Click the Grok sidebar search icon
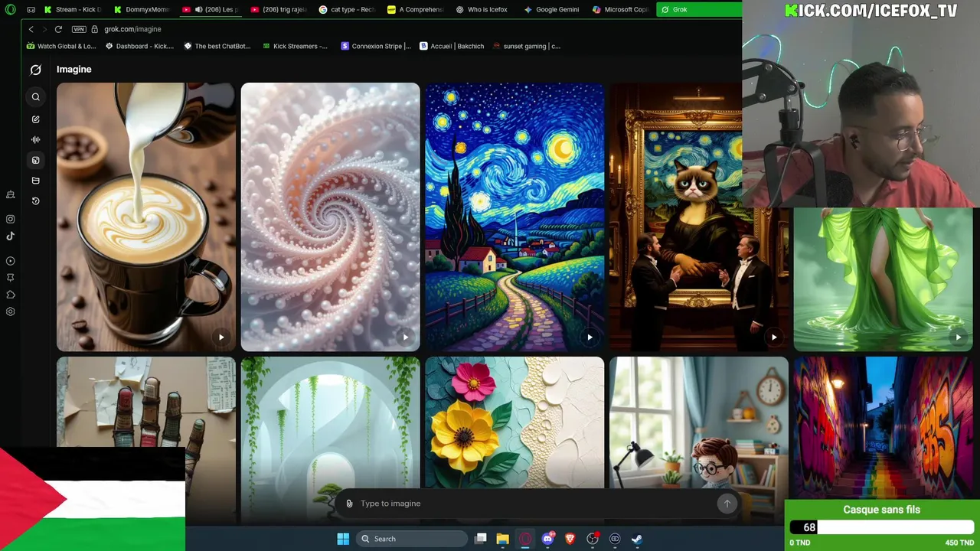 point(35,96)
